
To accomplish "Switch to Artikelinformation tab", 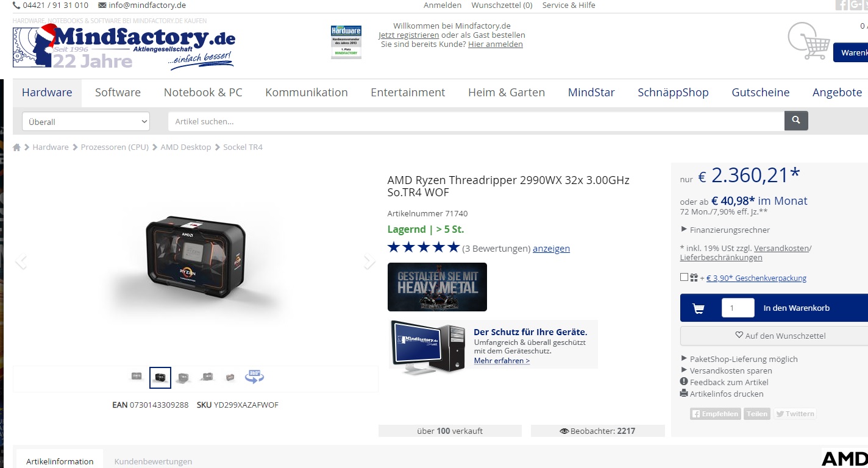I will pyautogui.click(x=60, y=461).
